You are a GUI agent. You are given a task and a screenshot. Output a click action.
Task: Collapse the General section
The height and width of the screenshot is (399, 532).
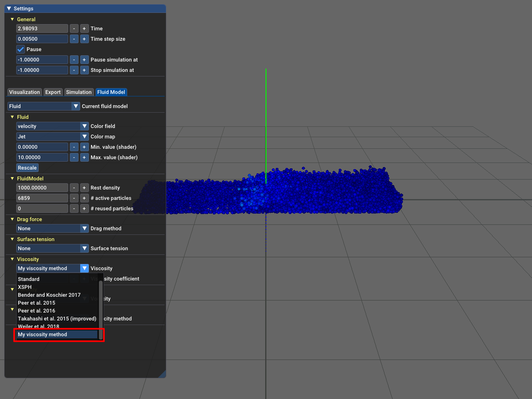pos(12,19)
